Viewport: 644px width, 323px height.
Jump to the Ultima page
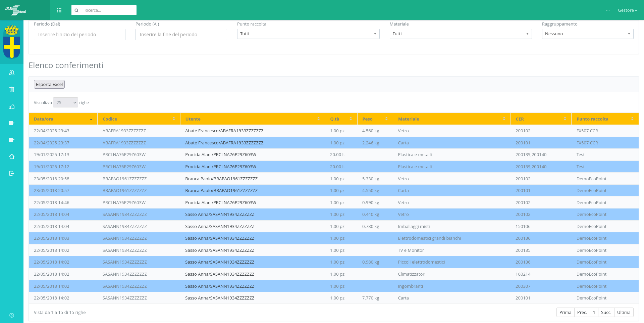coord(624,312)
